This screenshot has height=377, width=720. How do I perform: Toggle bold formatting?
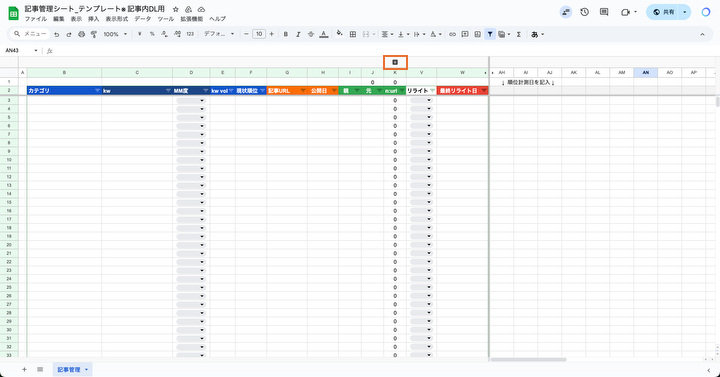(x=286, y=34)
